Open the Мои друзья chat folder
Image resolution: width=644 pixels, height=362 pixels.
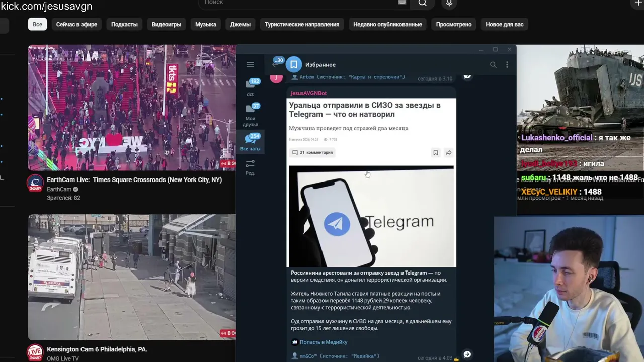click(251, 115)
